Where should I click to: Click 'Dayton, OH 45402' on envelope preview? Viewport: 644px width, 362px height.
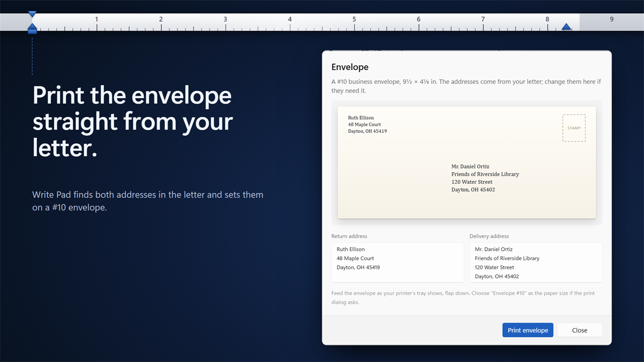473,190
